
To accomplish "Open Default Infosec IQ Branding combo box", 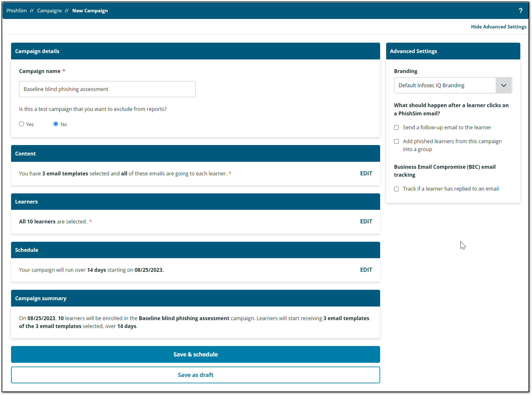I will [445, 85].
